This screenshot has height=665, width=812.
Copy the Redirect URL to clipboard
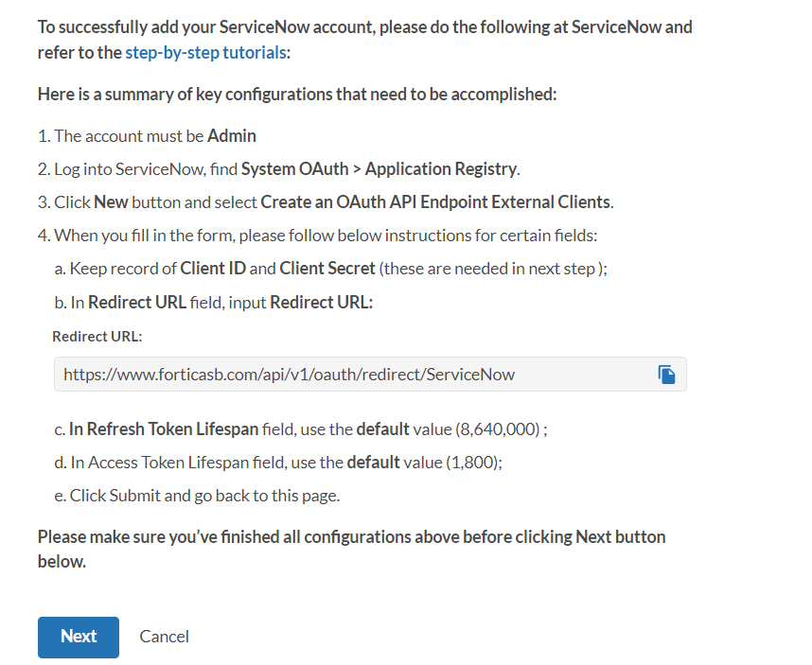pos(667,374)
